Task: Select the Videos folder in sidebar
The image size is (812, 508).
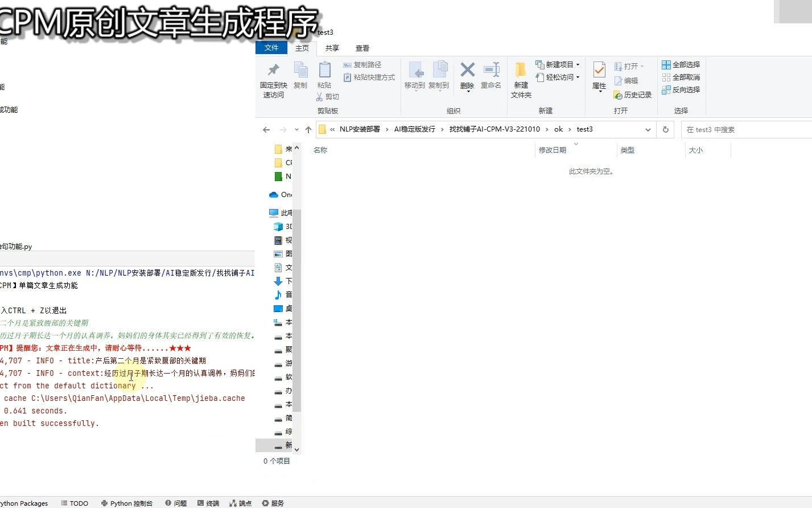Action: pos(283,240)
